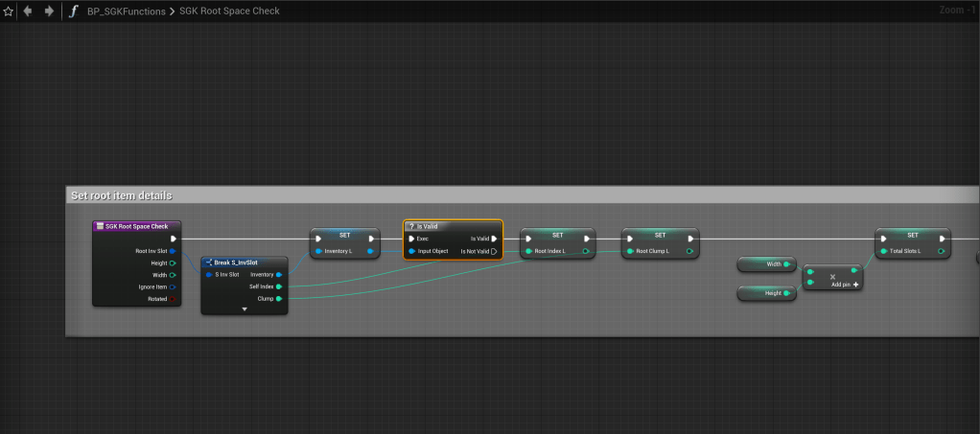Viewport: 980px width, 434px height.
Task: Go forward with the right arrow
Action: click(x=49, y=11)
